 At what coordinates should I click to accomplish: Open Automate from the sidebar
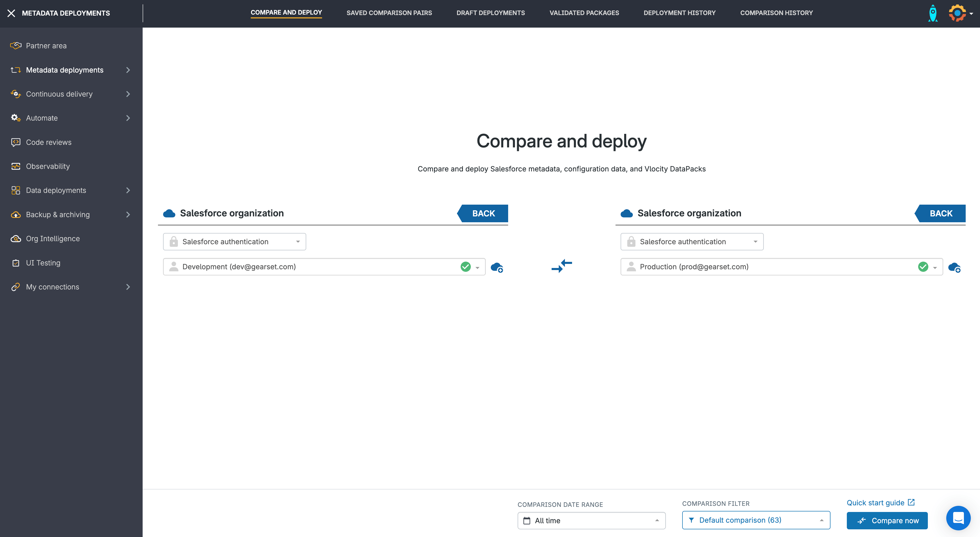coord(42,118)
